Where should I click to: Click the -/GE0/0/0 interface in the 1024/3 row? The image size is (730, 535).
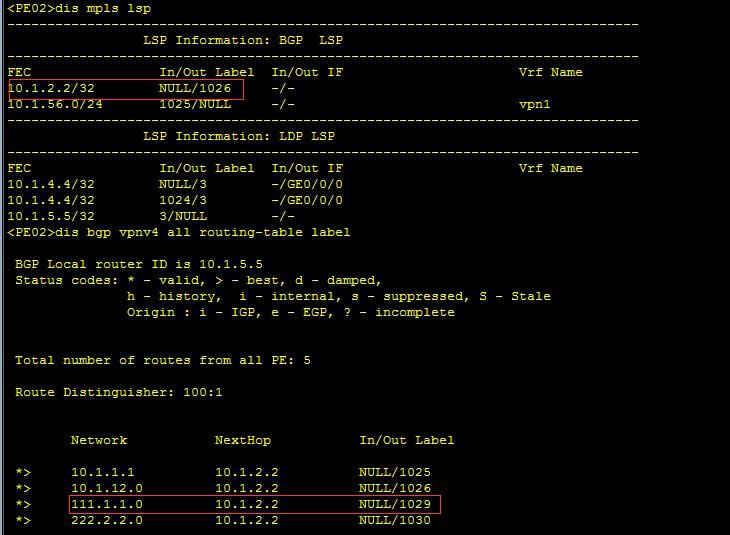click(307, 200)
